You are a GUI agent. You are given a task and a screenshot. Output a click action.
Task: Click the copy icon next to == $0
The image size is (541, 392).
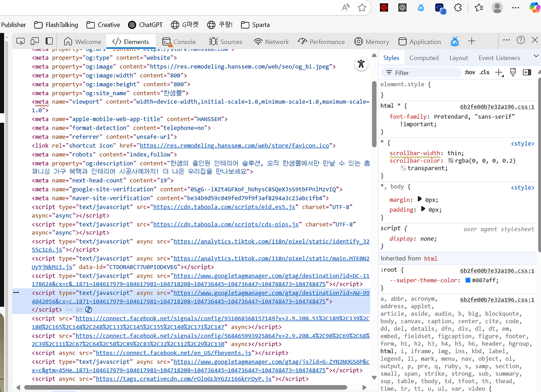[x=89, y=310]
